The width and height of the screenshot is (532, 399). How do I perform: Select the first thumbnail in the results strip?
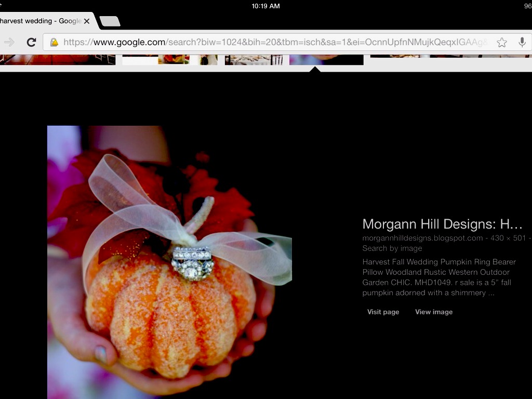(x=57, y=59)
